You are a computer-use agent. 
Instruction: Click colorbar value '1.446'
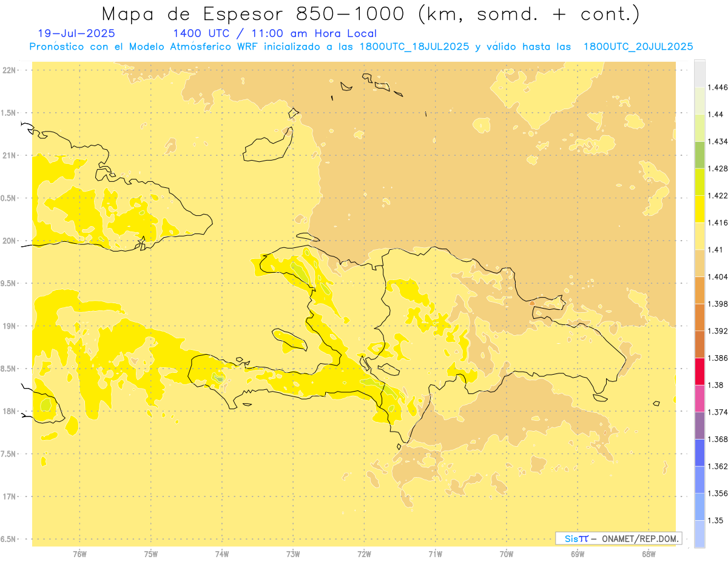tap(718, 87)
